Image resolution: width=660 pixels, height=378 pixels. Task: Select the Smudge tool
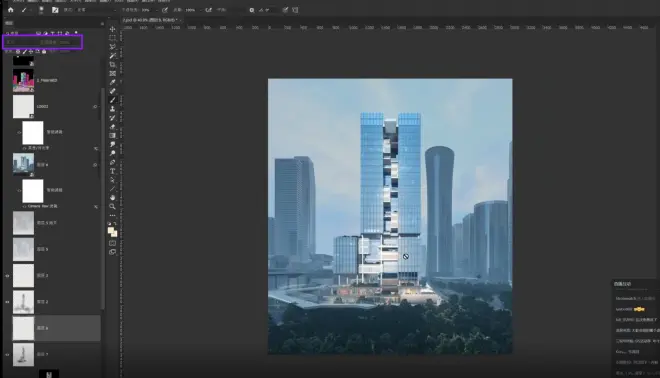(x=112, y=144)
